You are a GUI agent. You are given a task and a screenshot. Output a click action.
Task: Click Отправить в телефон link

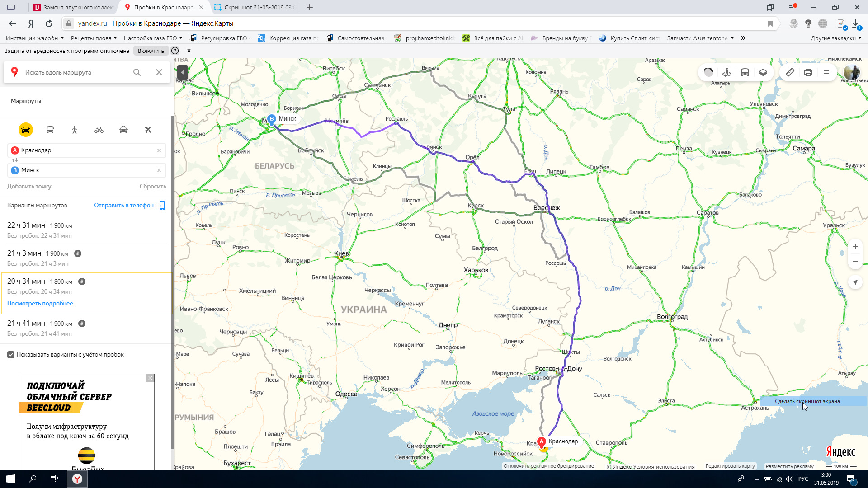click(x=124, y=206)
